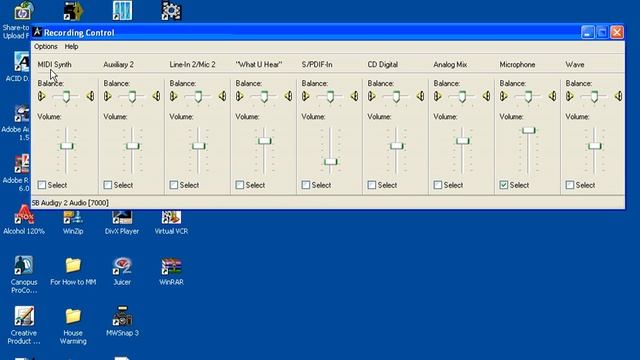Open Creative Product desktop shortcut
Image resolution: width=640 pixels, height=360 pixels.
pyautogui.click(x=24, y=325)
